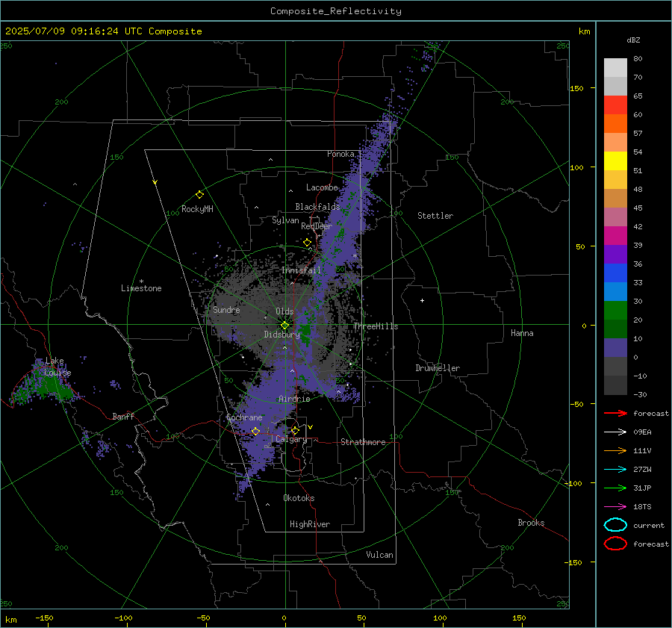
Task: Click the Sylvan town label
Action: click(285, 220)
